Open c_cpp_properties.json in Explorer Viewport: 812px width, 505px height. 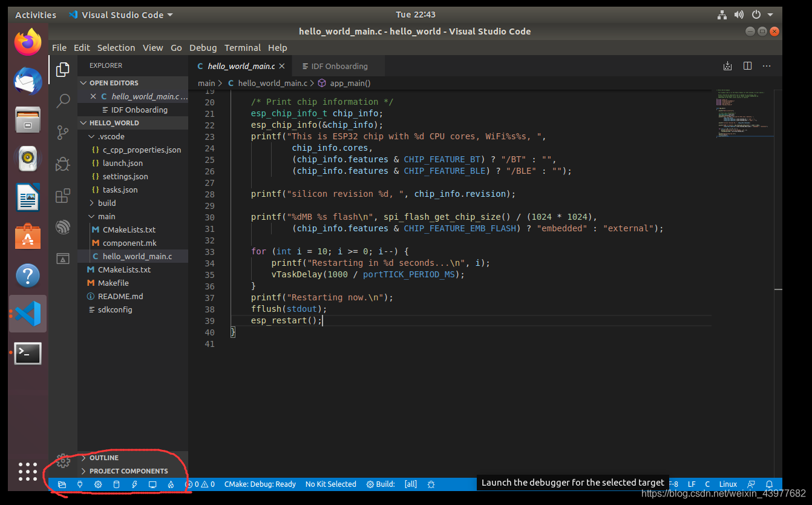[133, 150]
